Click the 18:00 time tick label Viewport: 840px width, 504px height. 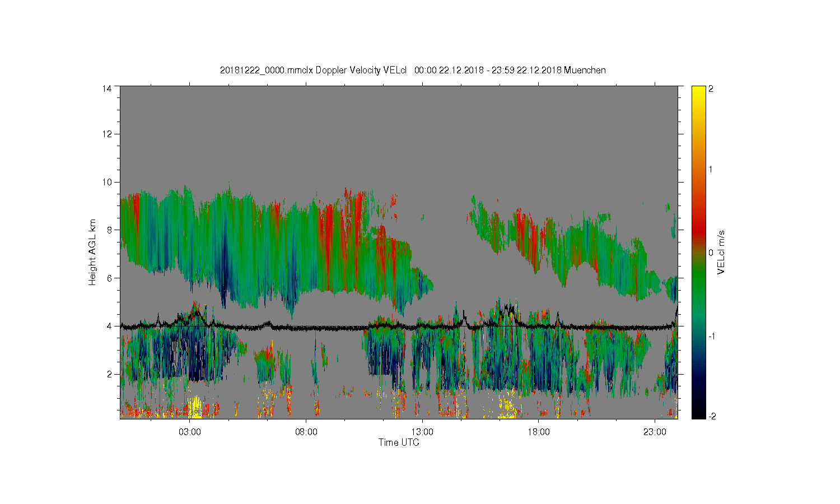[539, 432]
